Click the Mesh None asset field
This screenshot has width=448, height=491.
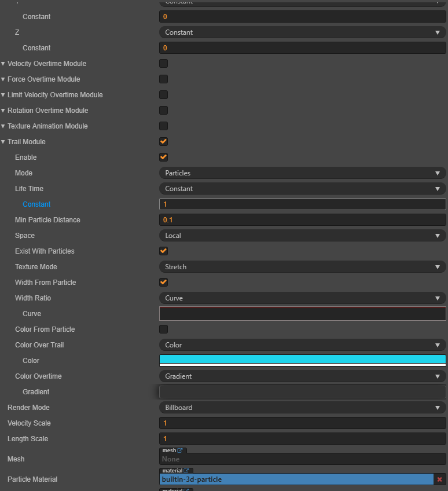(x=302, y=459)
